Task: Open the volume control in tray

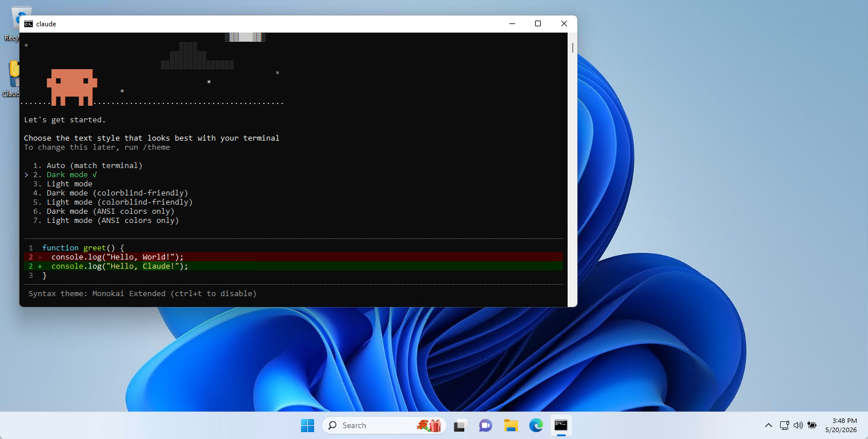Action: 798,425
